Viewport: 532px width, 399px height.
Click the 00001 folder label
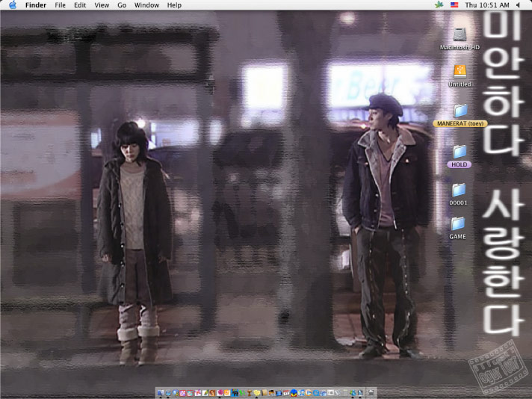pos(458,203)
